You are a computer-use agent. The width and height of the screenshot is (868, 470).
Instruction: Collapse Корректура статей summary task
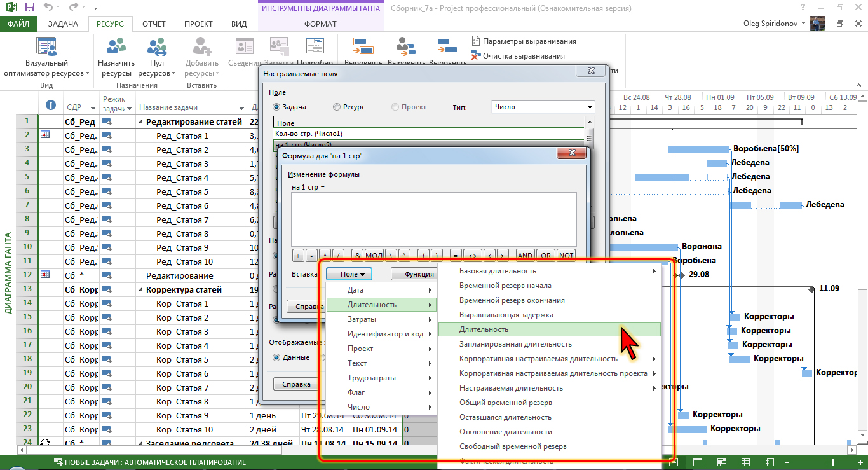click(141, 290)
